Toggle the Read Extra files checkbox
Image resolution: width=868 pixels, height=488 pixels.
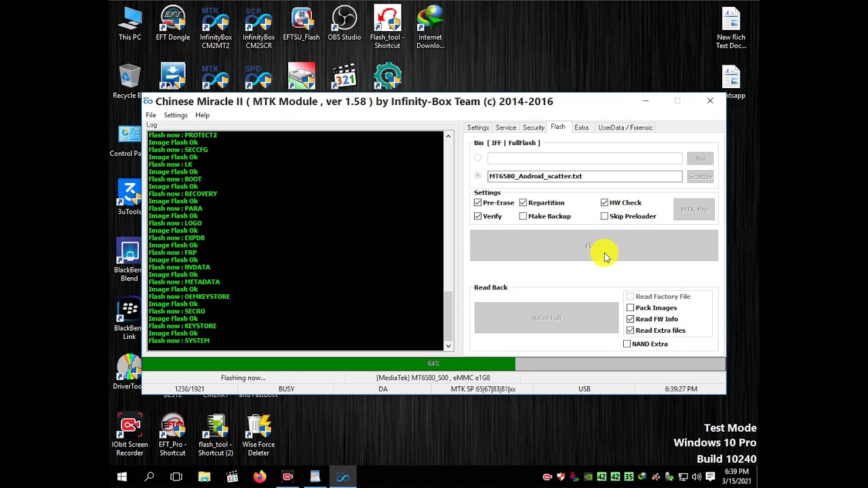click(x=631, y=331)
